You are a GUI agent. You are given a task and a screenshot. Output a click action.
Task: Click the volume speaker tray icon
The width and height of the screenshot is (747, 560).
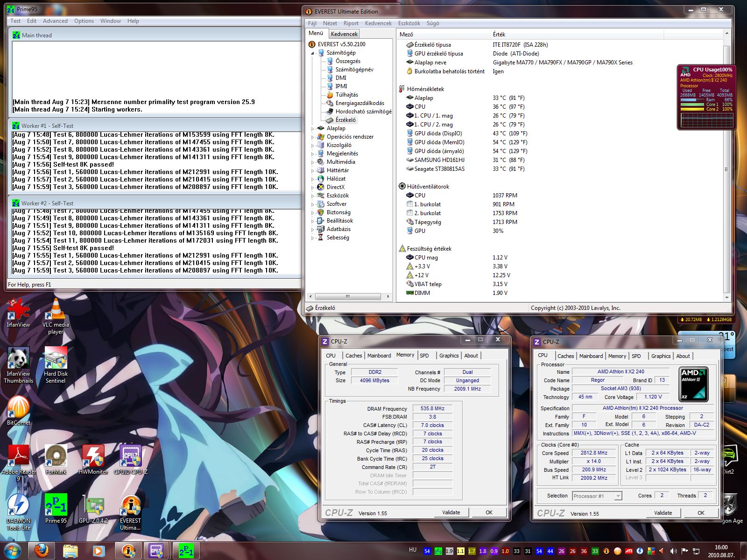(x=673, y=551)
